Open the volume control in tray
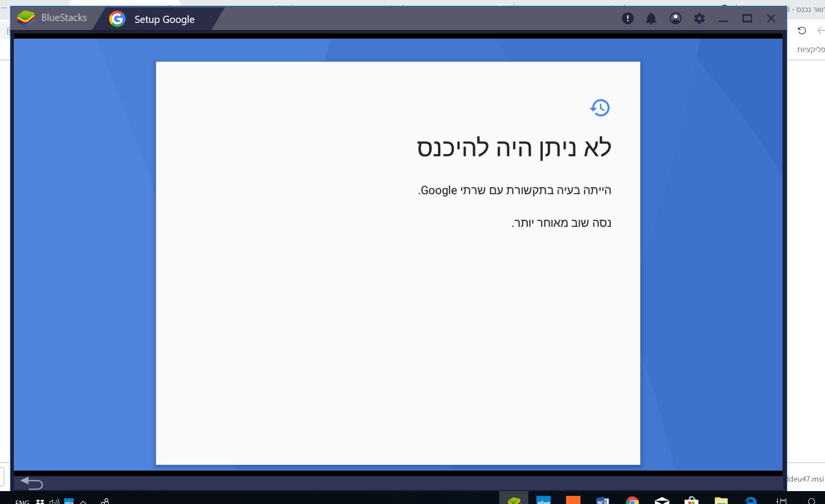 click(54, 501)
